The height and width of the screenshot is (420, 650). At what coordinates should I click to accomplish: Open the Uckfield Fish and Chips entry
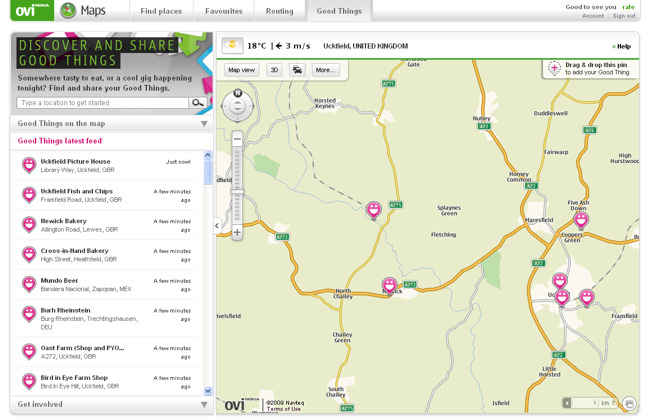coord(107,195)
